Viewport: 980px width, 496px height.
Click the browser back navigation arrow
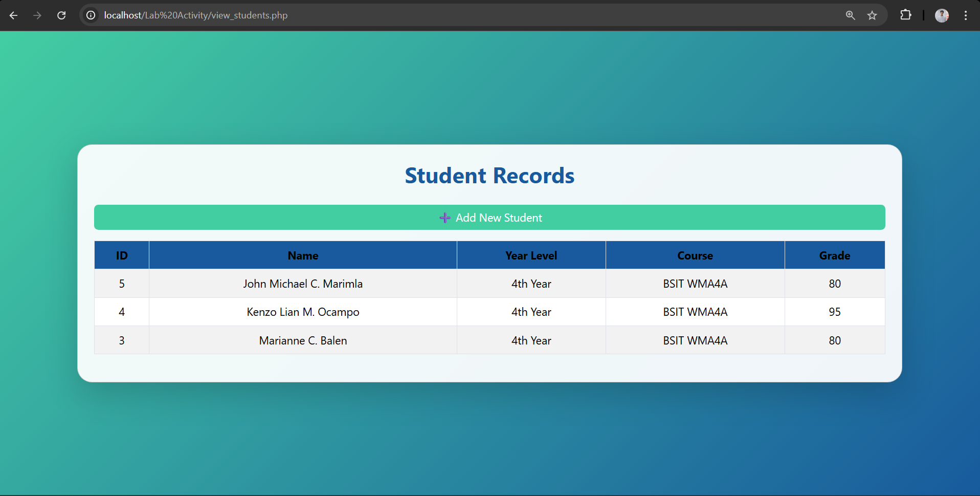[13, 15]
